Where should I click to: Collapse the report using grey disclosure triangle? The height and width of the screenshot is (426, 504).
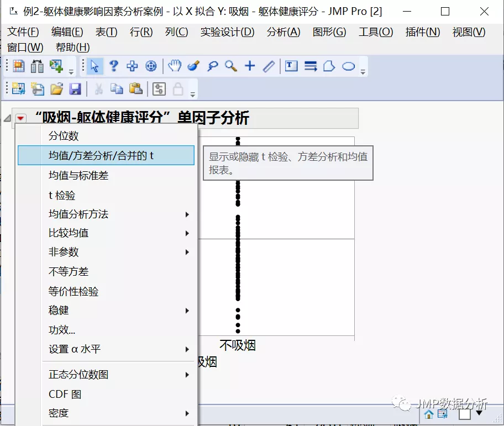(7, 118)
